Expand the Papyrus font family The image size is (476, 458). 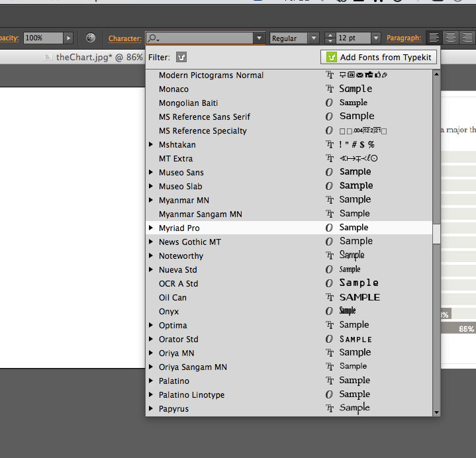(151, 408)
